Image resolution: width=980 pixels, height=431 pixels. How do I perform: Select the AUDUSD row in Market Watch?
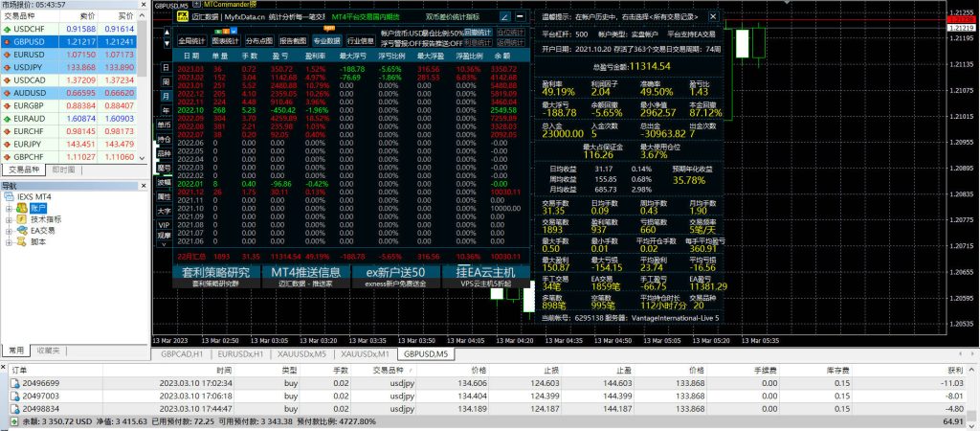tap(68, 93)
